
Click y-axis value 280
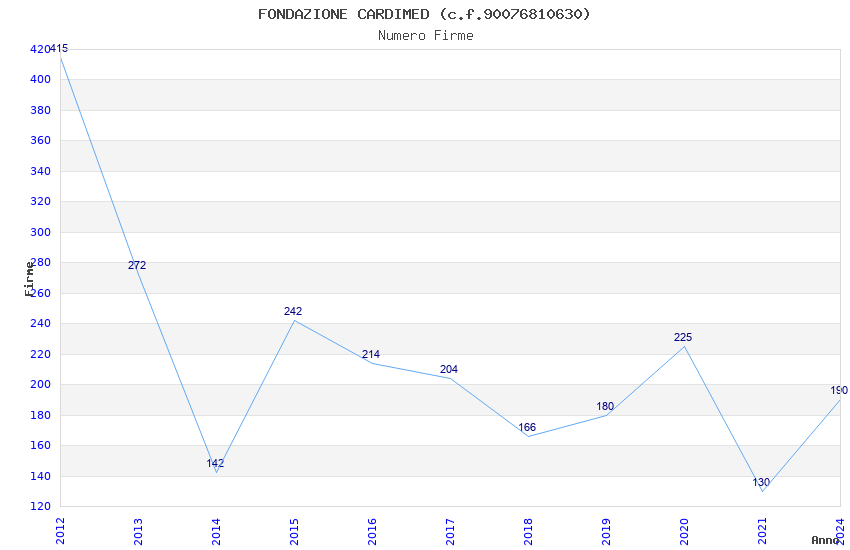[x=40, y=262]
